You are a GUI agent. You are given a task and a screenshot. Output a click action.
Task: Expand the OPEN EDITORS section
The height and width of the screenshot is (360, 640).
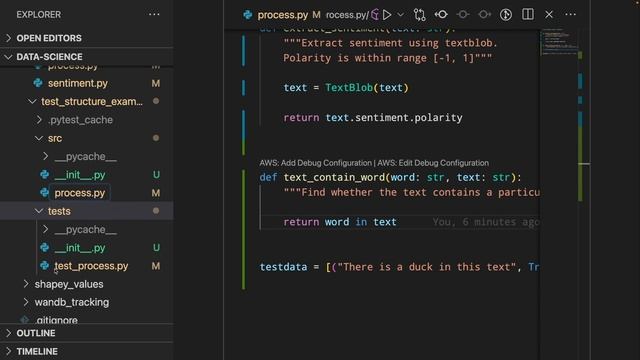pyautogui.click(x=87, y=38)
